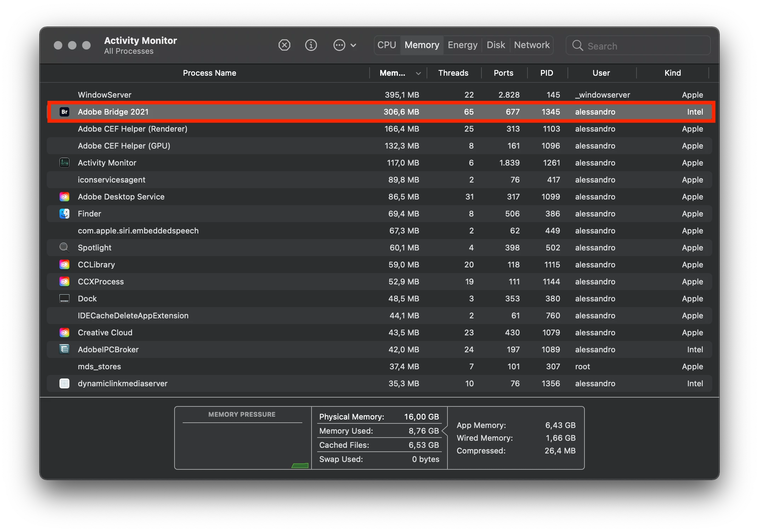759x532 pixels.
Task: Sort by the Process Name header
Action: tap(209, 73)
